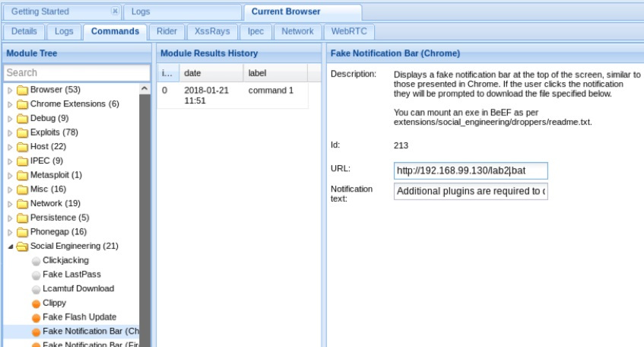Sort results by the label column header
Image resolution: width=644 pixels, height=347 pixels.
coord(275,73)
